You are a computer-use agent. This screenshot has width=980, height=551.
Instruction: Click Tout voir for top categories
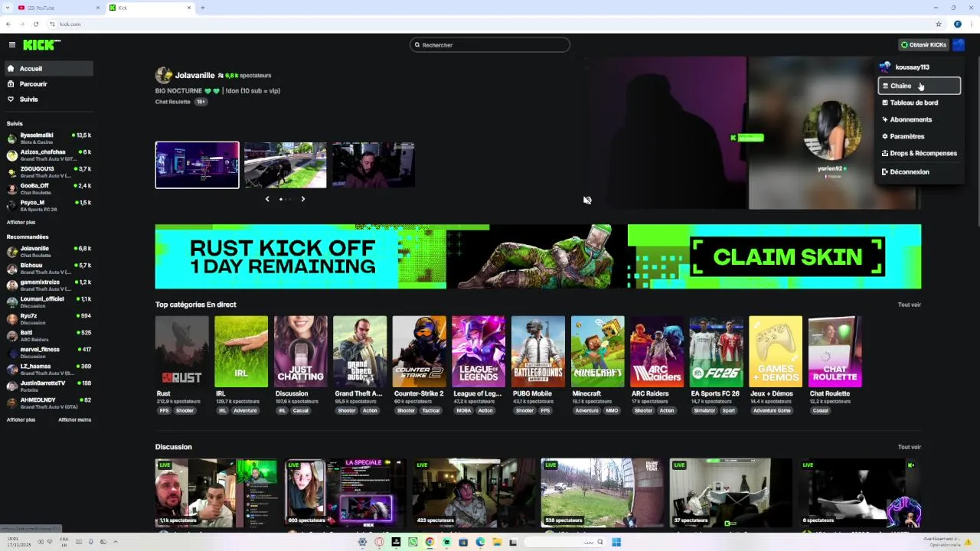pyautogui.click(x=909, y=305)
